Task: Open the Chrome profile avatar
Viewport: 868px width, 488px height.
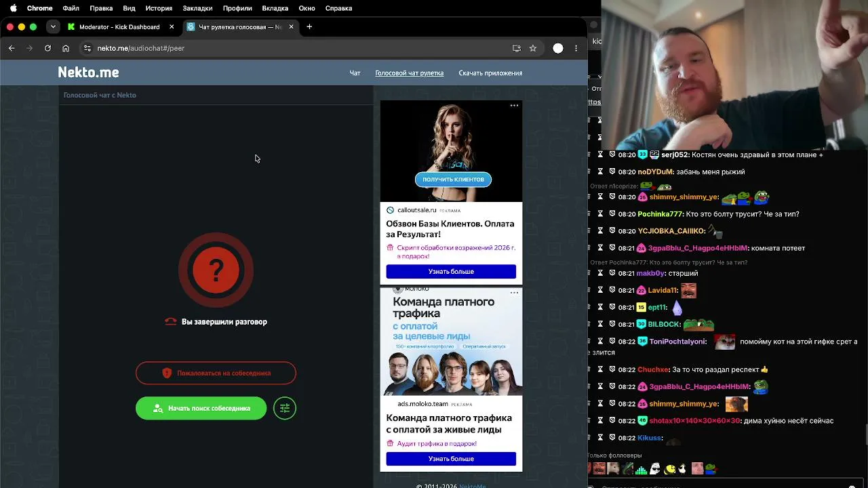Action: tap(558, 48)
